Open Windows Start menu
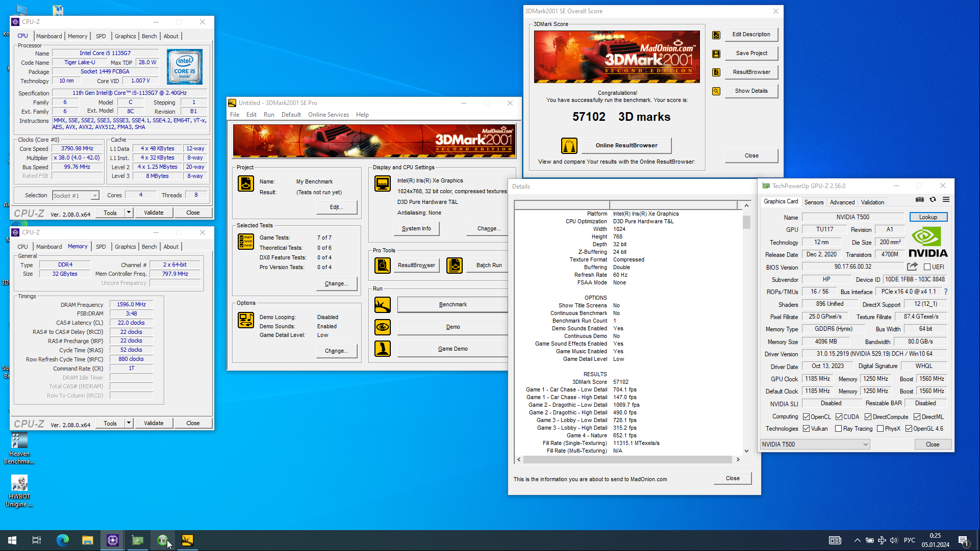This screenshot has width=980, height=551. [12, 540]
